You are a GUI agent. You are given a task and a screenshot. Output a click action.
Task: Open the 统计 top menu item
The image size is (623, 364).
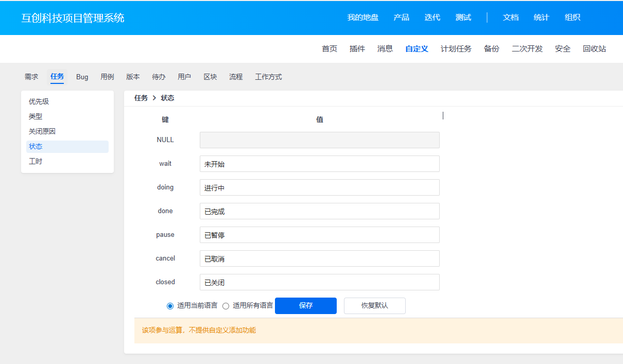[x=541, y=18]
